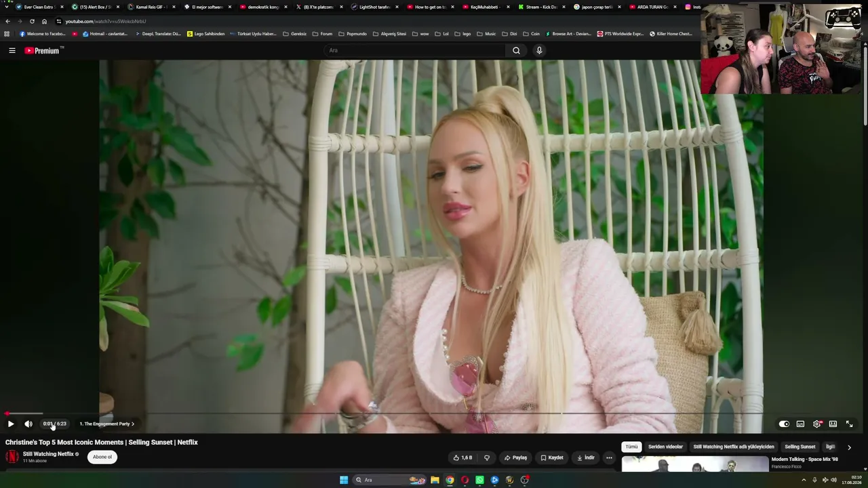Switch to the 'Stream - Kick' tab
Screen dimensions: 868x488
[541, 7]
